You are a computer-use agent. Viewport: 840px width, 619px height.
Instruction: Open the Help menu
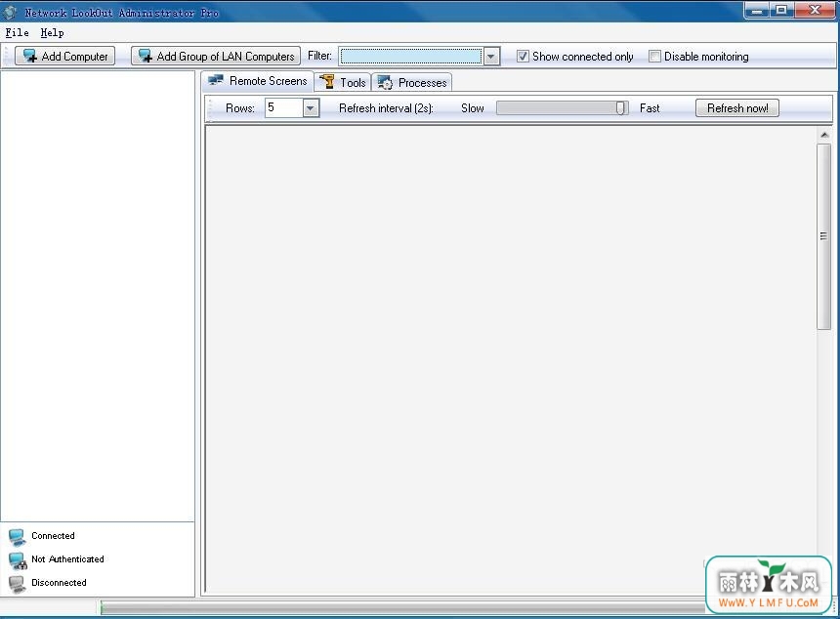52,32
